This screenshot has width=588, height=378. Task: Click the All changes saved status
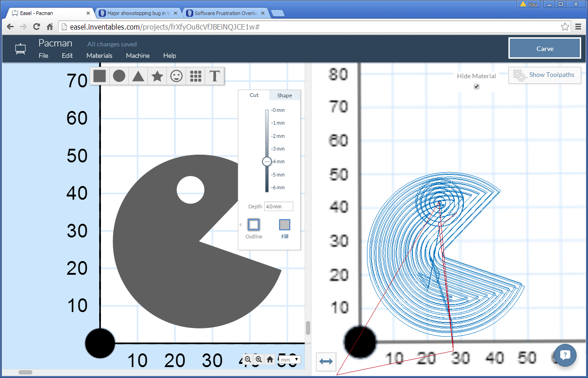tap(112, 44)
